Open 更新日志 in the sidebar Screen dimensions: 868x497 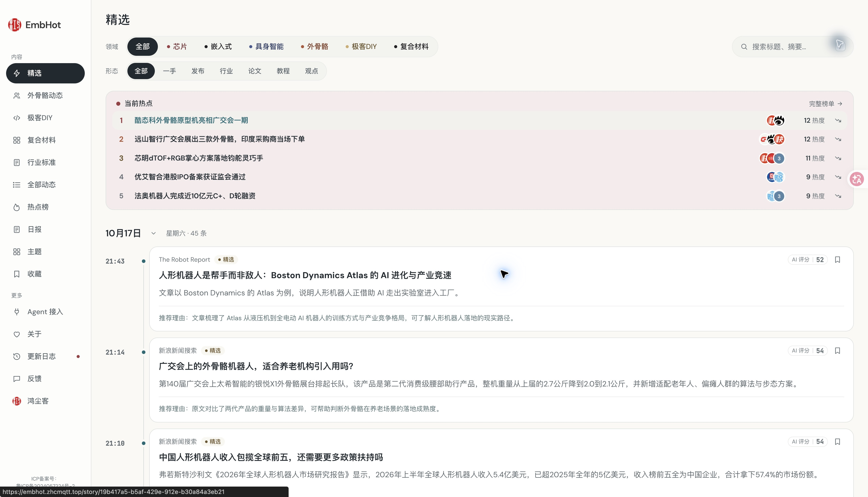(x=45, y=356)
